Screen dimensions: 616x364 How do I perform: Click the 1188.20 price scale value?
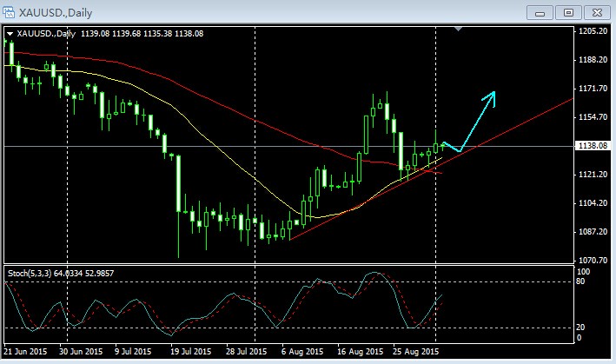click(x=593, y=60)
